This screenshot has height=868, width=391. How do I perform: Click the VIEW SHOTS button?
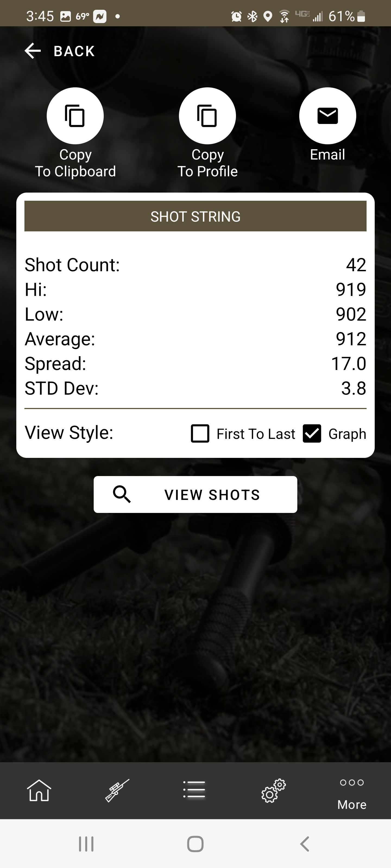point(195,494)
